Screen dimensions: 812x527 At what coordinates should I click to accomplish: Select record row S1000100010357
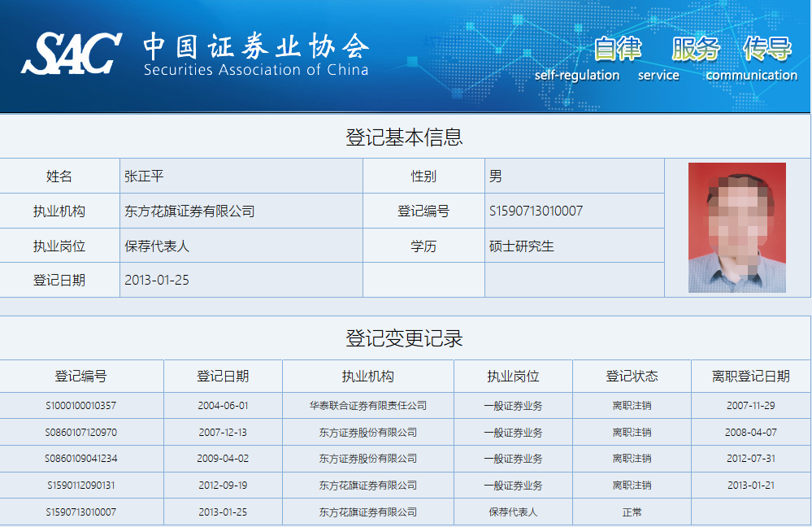coord(80,405)
